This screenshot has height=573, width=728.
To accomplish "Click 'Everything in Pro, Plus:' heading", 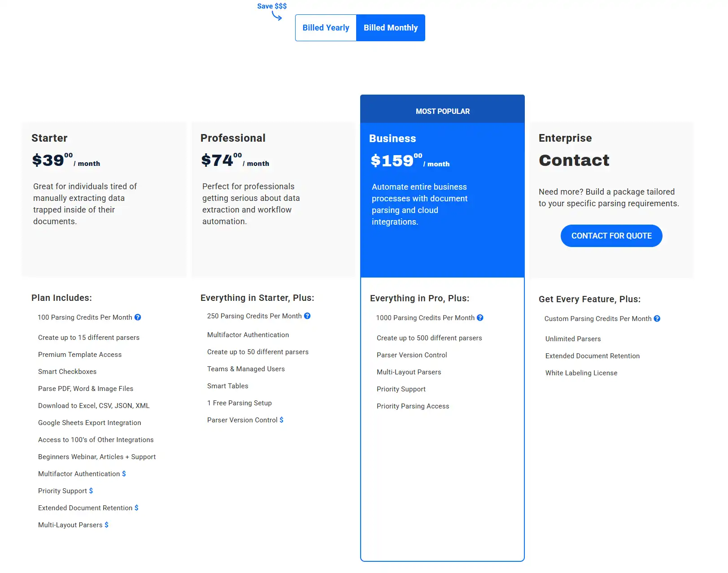I will point(420,299).
